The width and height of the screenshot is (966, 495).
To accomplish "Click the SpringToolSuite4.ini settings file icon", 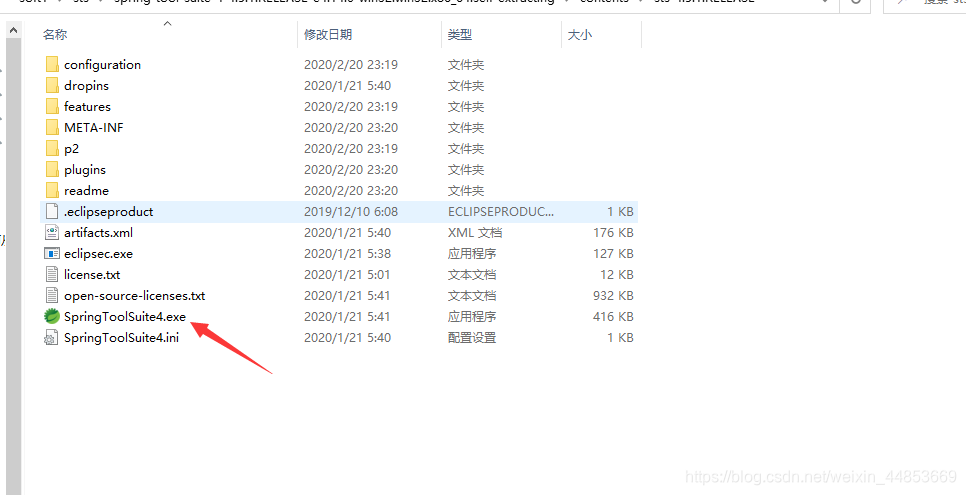I will [52, 337].
